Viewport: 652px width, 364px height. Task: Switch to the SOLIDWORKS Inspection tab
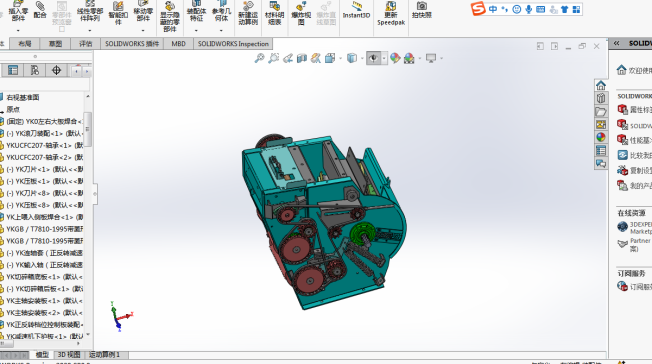pos(233,44)
